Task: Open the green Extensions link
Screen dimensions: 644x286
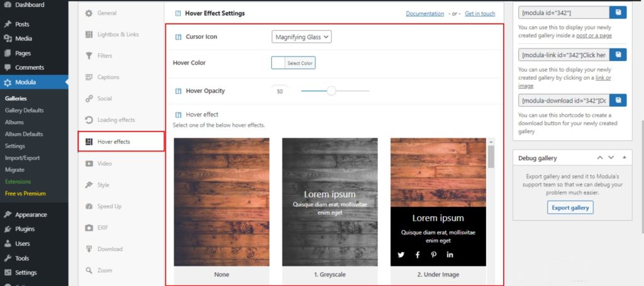Action: (18, 182)
